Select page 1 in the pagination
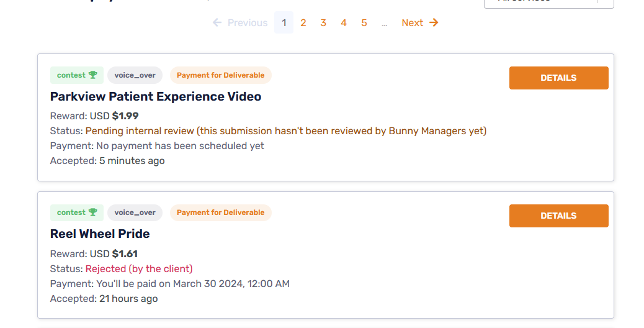 click(x=284, y=23)
